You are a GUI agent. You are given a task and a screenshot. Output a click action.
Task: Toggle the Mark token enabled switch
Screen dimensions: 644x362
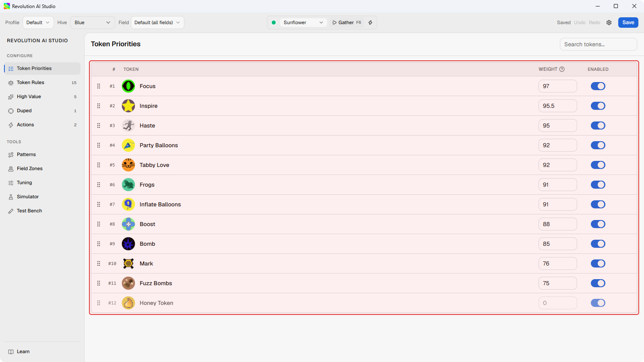coord(598,263)
